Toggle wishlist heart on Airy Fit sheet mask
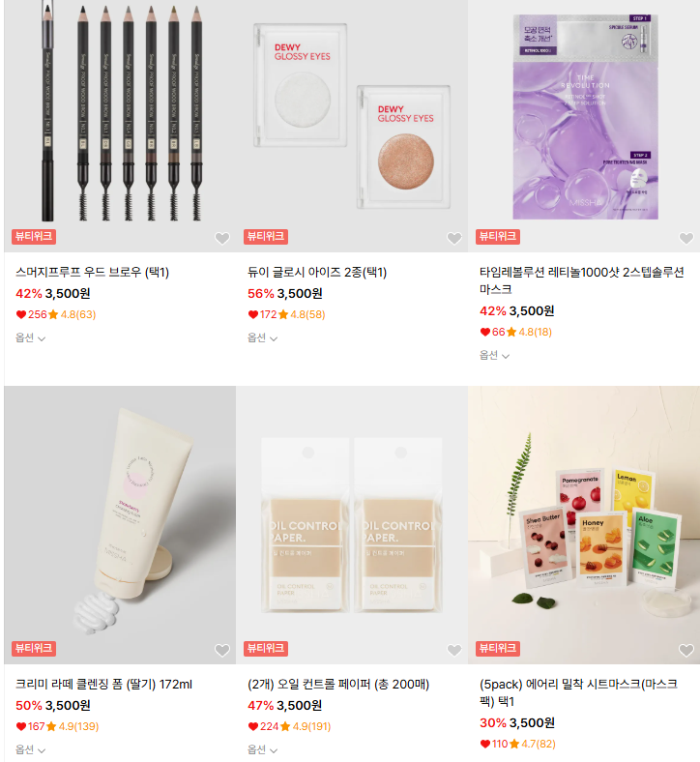The width and height of the screenshot is (700, 762). (685, 650)
